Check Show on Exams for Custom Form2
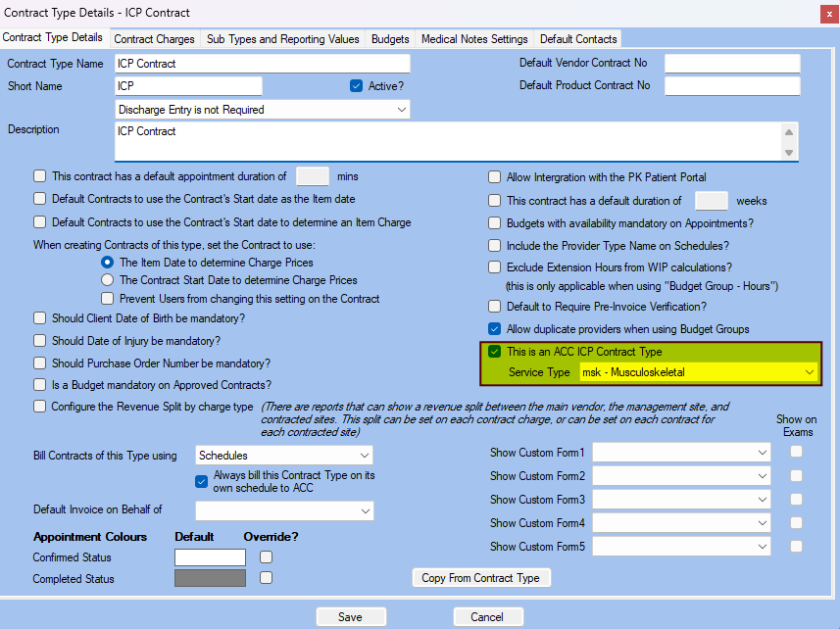 (x=797, y=475)
